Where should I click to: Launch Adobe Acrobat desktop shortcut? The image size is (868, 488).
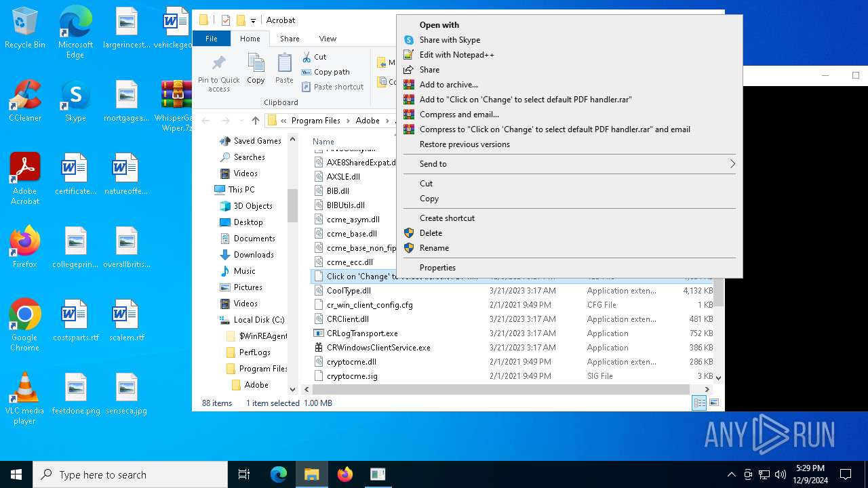tap(25, 179)
